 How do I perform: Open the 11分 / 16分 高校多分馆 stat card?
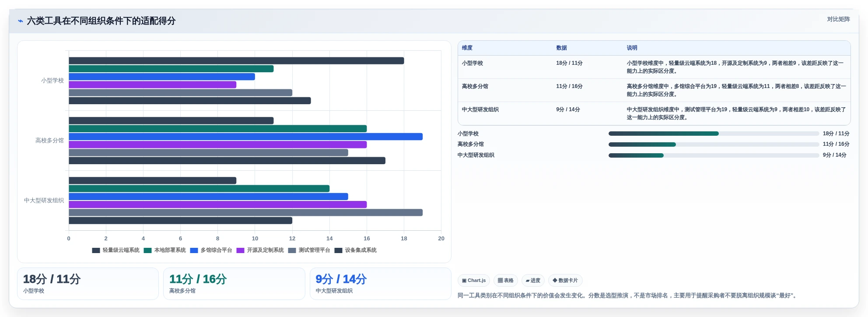point(234,284)
